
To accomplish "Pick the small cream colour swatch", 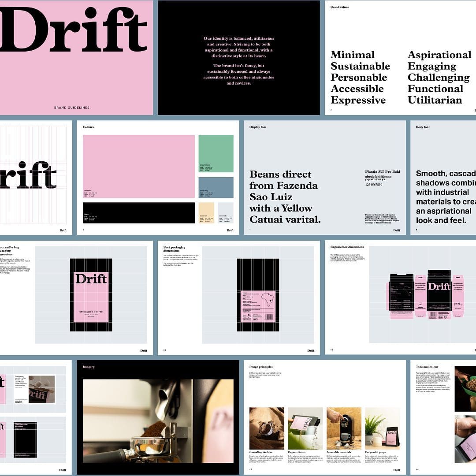I will pyautogui.click(x=206, y=213).
